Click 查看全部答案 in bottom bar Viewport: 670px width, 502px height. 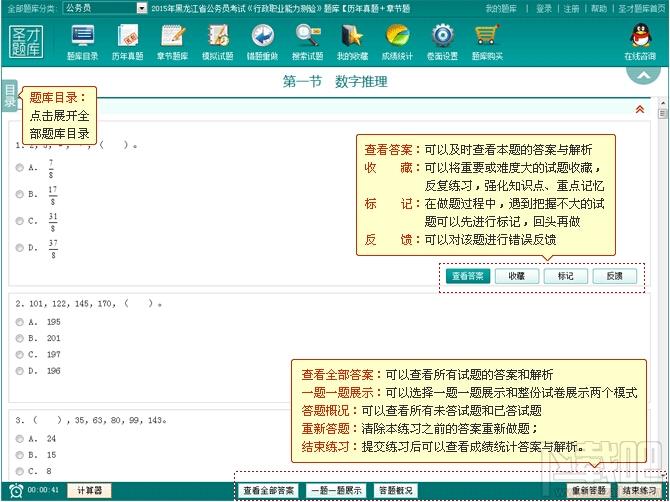pyautogui.click(x=268, y=490)
